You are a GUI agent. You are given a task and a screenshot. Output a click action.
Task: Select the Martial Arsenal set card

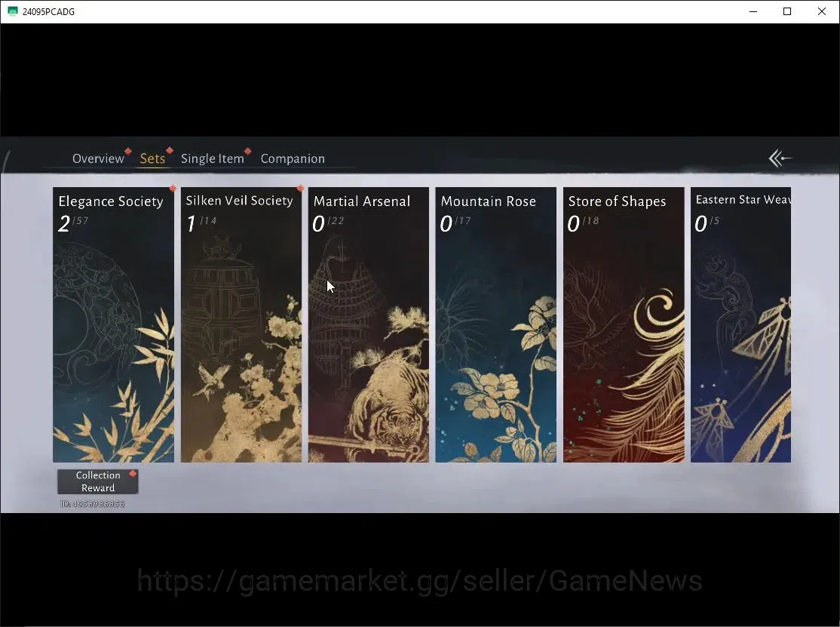pos(369,324)
